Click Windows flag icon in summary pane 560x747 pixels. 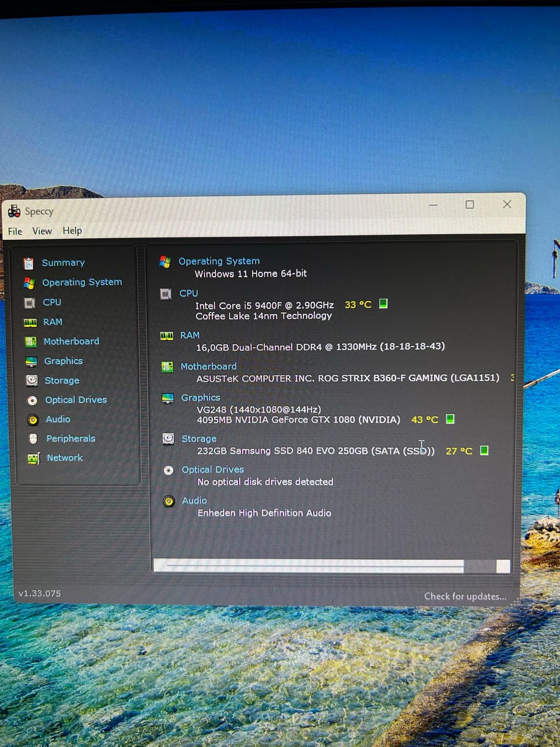pyautogui.click(x=165, y=262)
